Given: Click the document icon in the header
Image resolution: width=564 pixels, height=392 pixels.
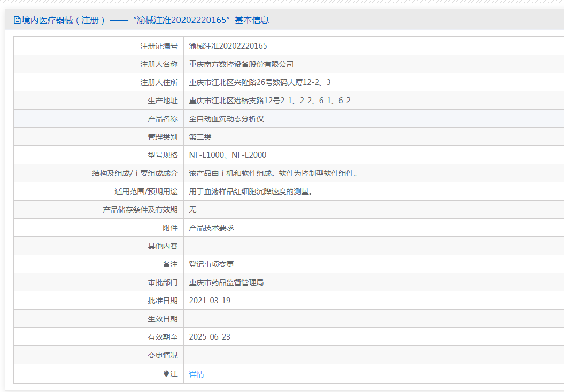Looking at the screenshot, I should pyautogui.click(x=17, y=20).
